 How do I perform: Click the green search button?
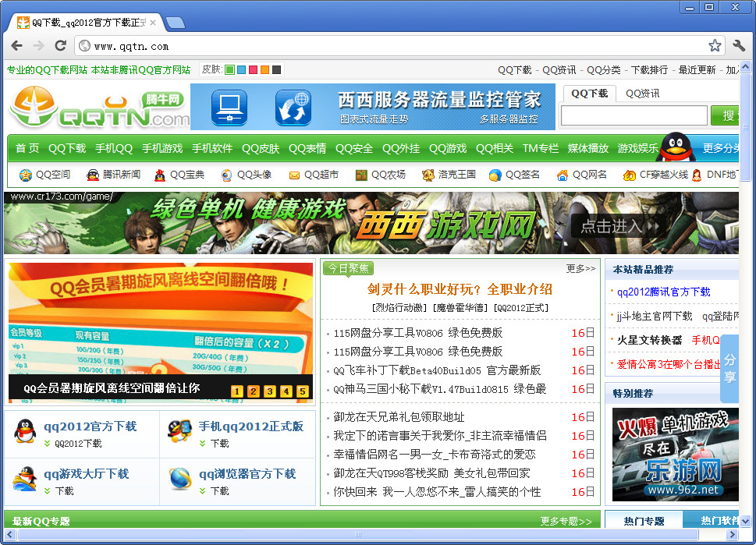pos(725,115)
